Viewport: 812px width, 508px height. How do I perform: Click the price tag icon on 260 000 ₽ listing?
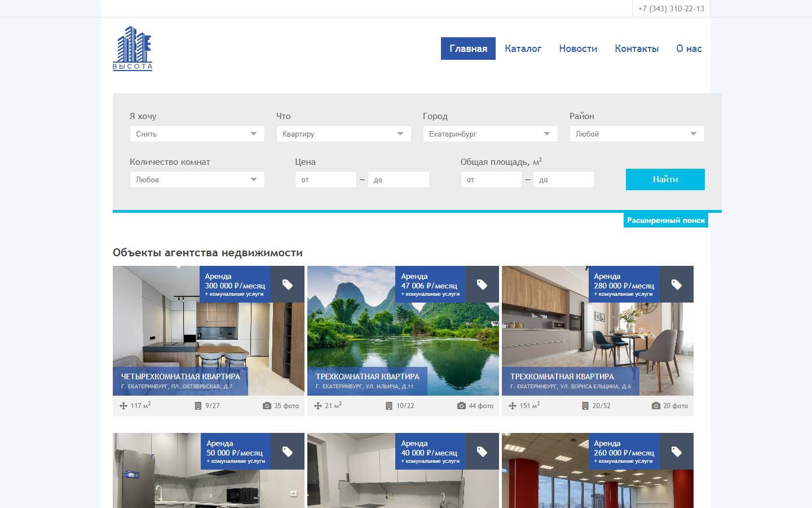pos(677,452)
